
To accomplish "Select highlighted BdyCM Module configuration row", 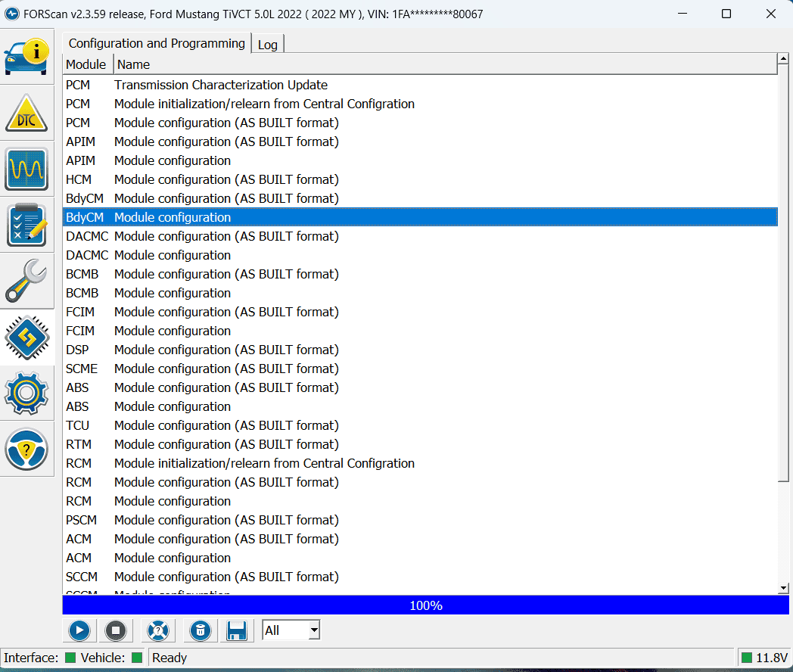I will (420, 217).
